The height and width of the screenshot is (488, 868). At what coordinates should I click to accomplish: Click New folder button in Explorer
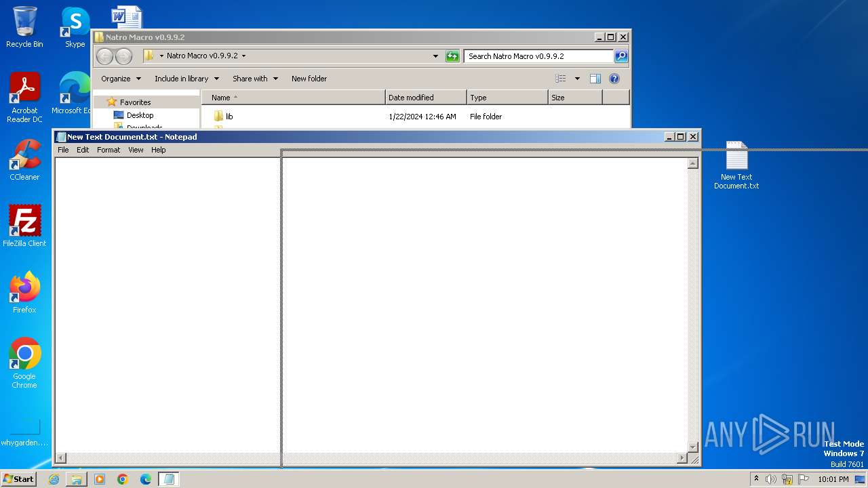pyautogui.click(x=309, y=79)
